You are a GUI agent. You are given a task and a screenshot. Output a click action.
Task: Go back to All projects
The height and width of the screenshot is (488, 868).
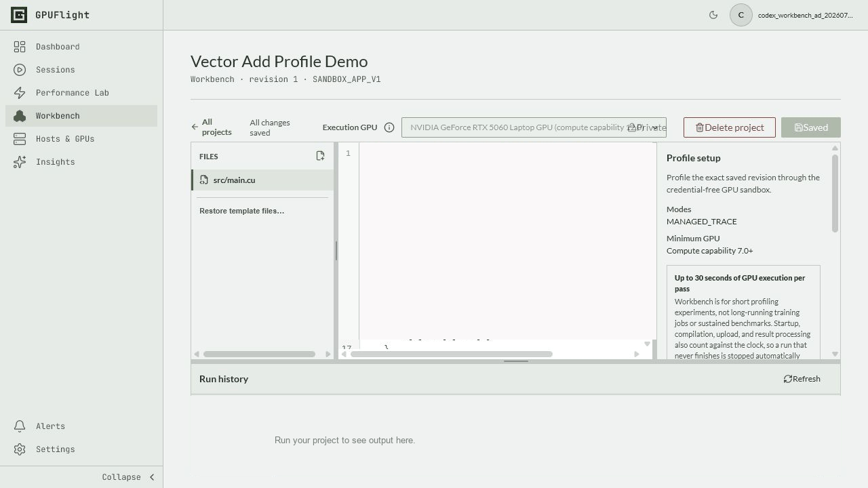(212, 127)
